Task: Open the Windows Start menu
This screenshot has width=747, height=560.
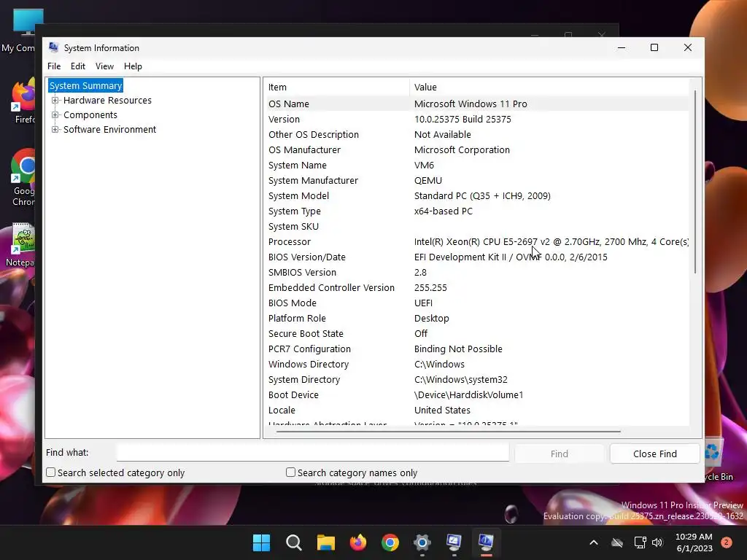Action: 261,542
